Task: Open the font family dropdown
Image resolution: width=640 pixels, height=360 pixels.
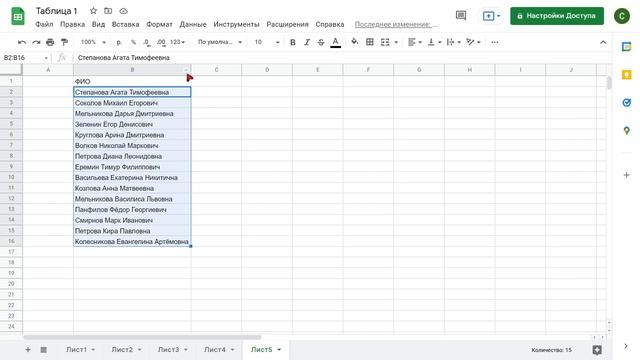Action: click(220, 42)
